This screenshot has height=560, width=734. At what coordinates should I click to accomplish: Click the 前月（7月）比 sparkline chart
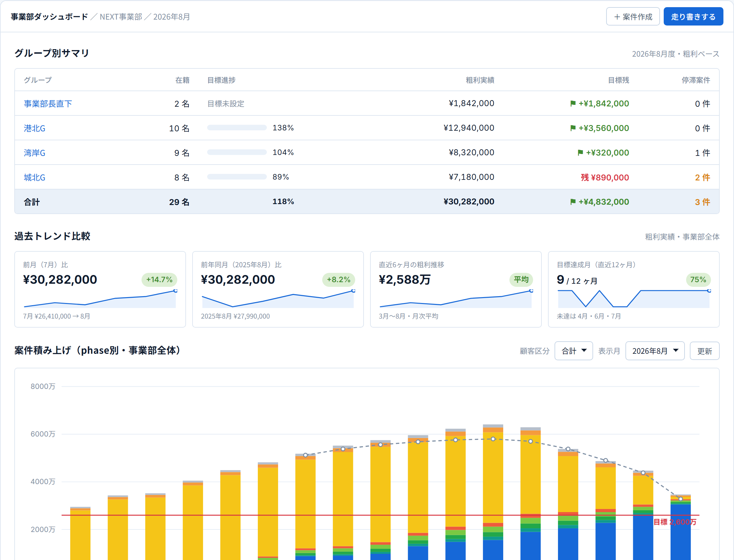click(x=100, y=299)
